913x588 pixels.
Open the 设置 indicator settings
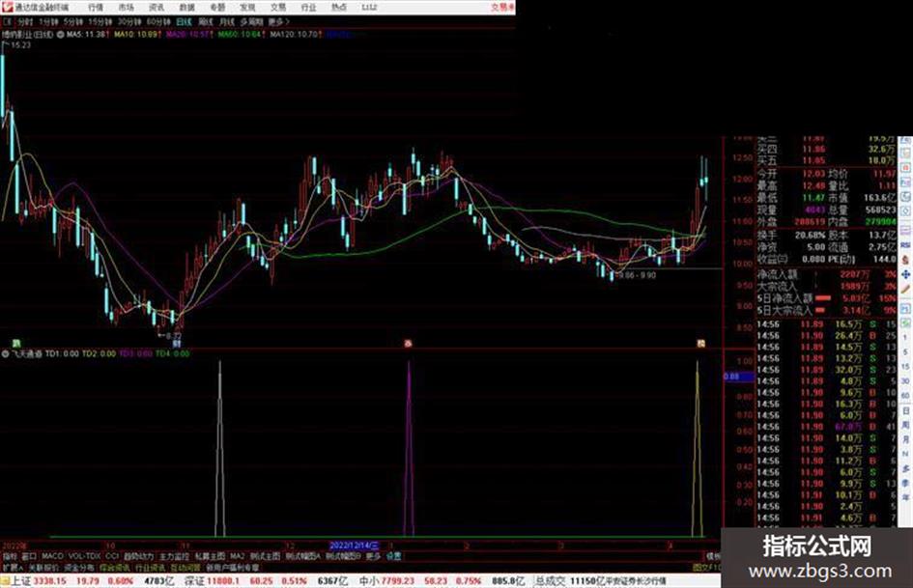coord(394,556)
